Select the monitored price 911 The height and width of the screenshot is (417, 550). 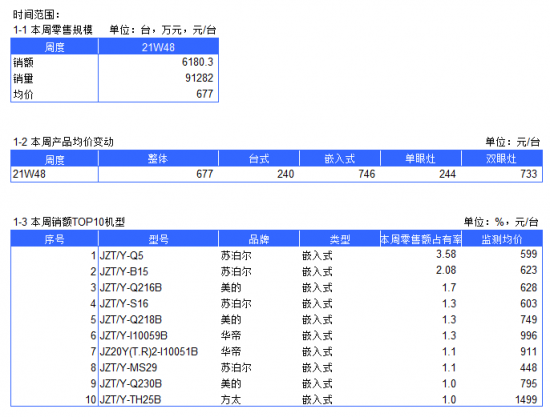(529, 351)
